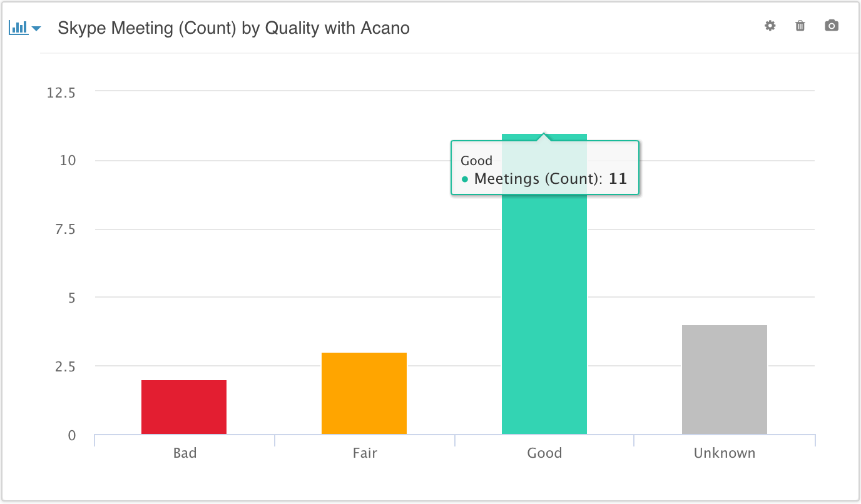Screen dimensions: 861x504
Task: Select the orange Fair bar
Action: coord(364,393)
